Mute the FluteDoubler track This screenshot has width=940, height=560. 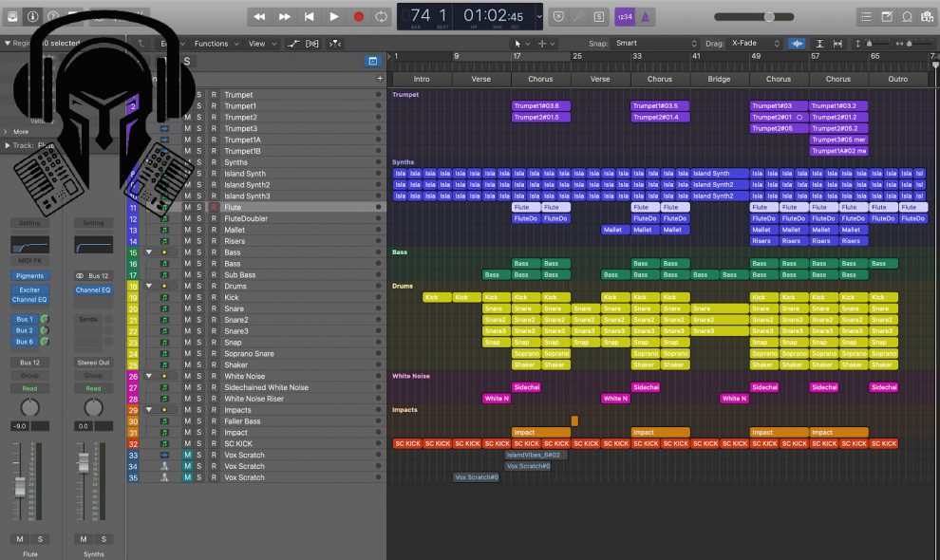pos(188,218)
